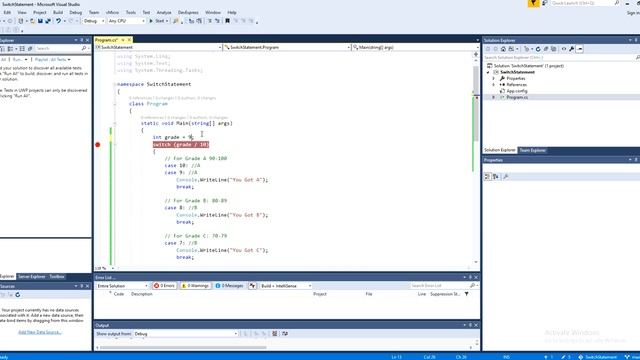
Task: Click the Start debugging button
Action: (x=157, y=21)
